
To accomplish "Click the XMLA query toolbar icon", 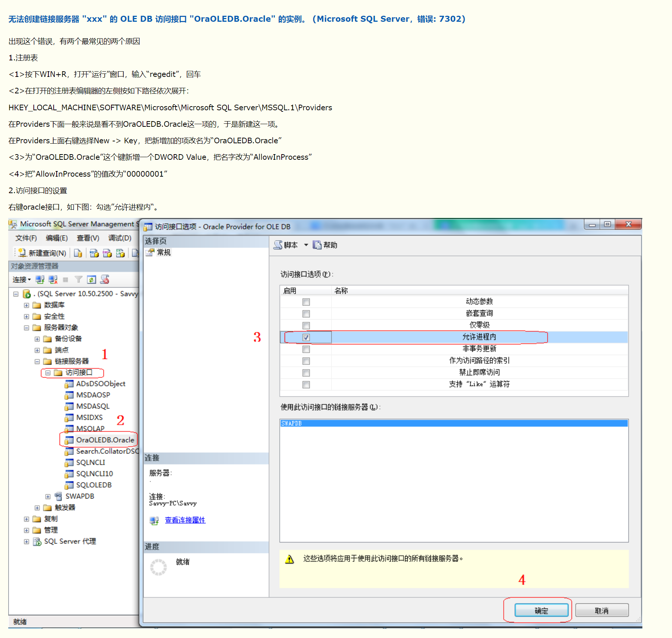I will click(120, 253).
